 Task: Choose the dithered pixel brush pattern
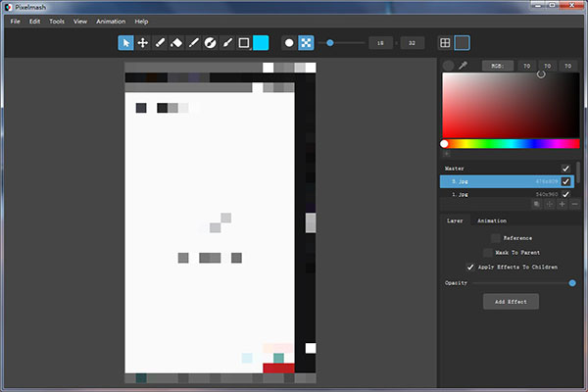click(306, 43)
